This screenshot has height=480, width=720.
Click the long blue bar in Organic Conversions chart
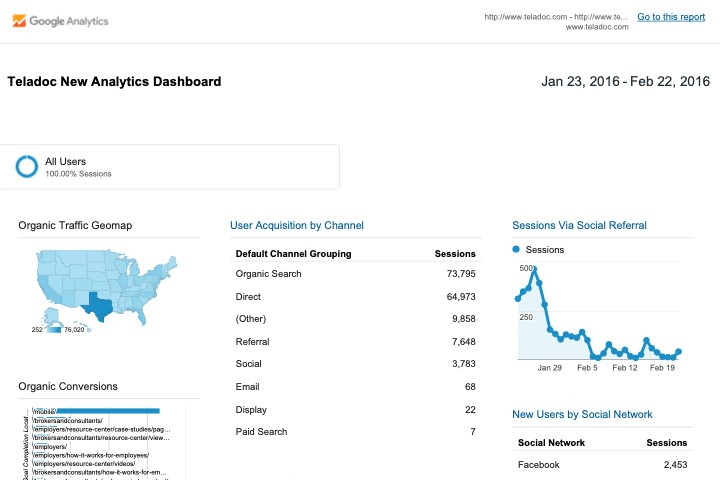pyautogui.click(x=108, y=411)
